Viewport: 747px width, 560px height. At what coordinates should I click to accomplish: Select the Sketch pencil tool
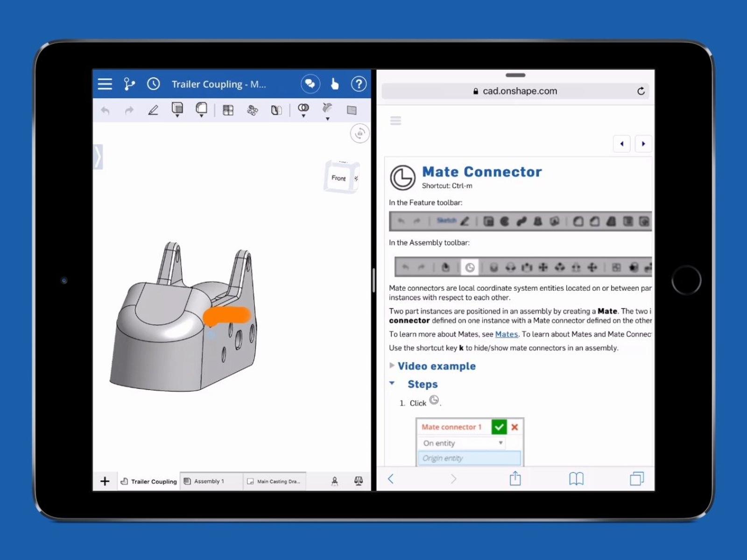(153, 110)
